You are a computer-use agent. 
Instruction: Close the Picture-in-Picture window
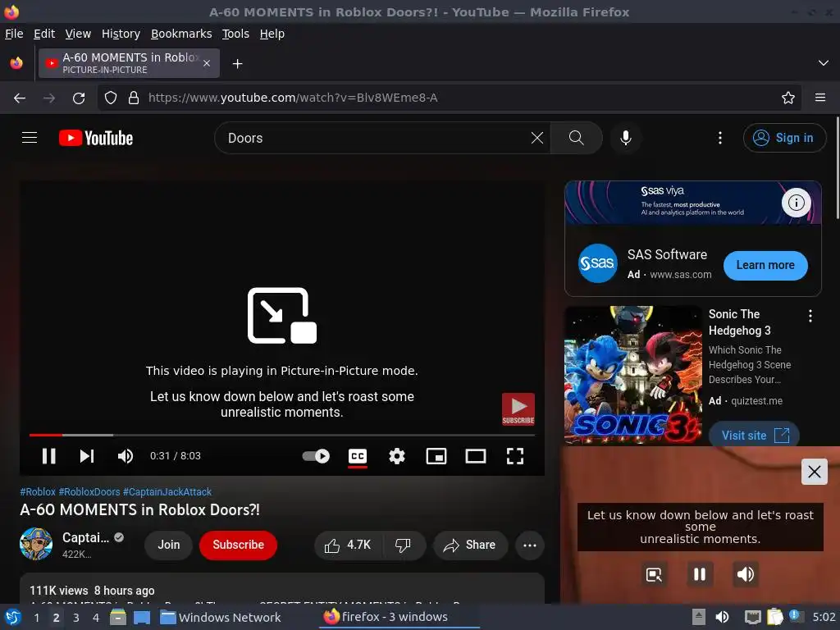(815, 472)
